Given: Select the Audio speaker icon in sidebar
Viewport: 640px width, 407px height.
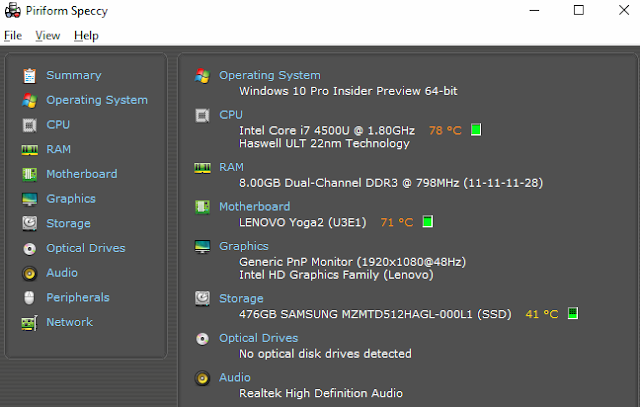Looking at the screenshot, I should tap(29, 273).
